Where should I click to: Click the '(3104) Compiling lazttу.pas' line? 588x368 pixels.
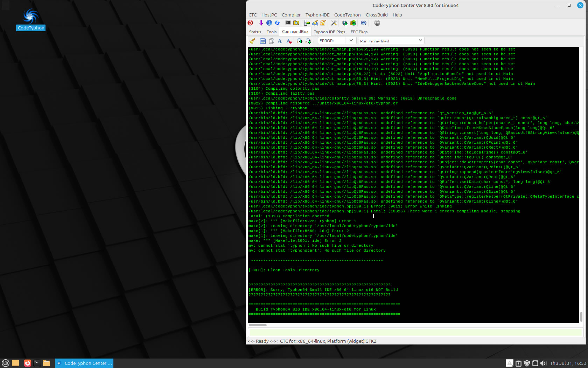281,94
